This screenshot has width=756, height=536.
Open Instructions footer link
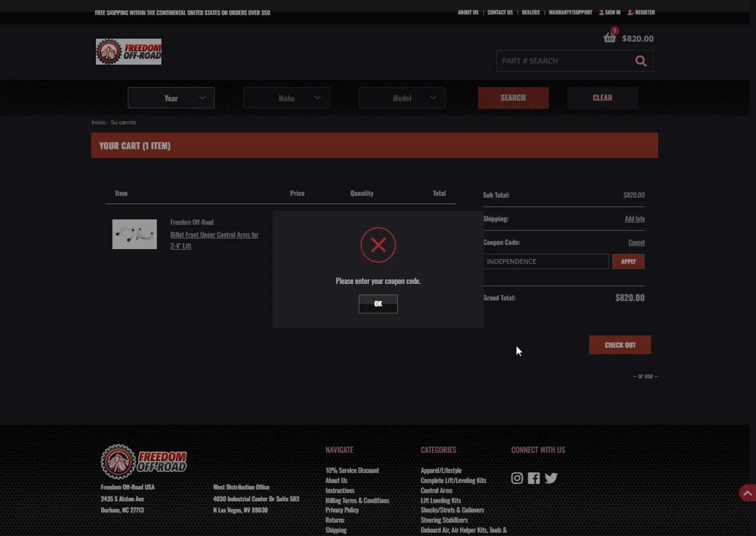tap(340, 490)
